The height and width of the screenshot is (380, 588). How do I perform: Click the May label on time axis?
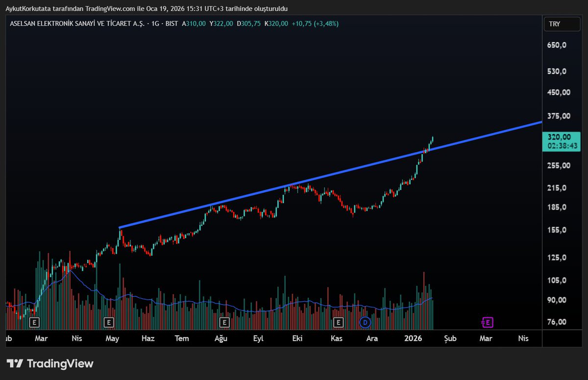point(112,338)
